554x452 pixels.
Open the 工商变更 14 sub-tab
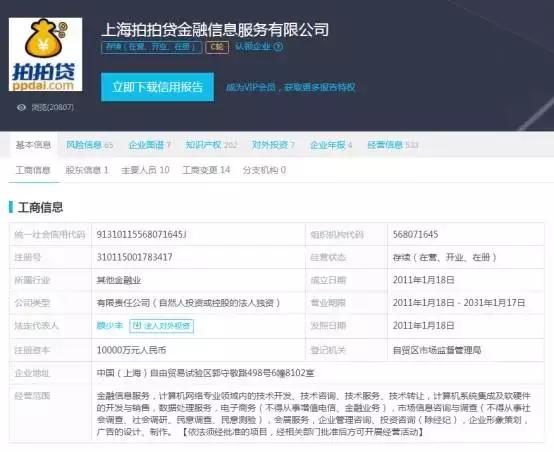point(206,170)
